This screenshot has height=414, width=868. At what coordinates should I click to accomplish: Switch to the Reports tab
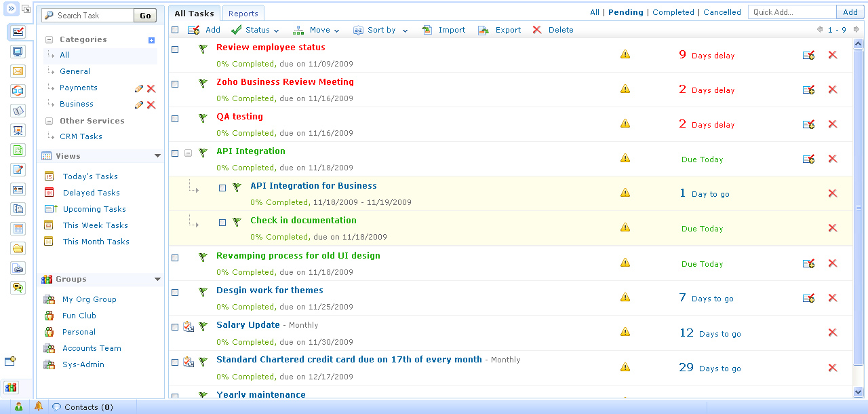[243, 14]
